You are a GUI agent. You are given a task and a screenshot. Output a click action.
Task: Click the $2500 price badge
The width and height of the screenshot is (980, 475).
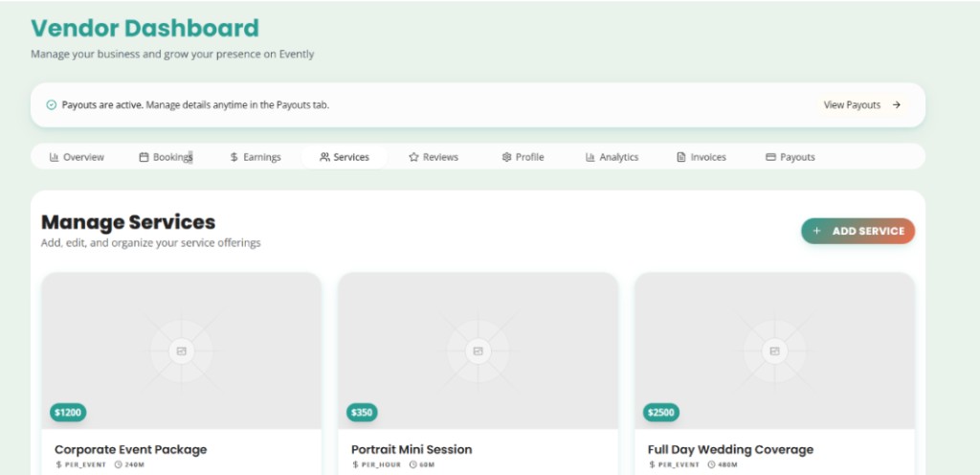[661, 413]
